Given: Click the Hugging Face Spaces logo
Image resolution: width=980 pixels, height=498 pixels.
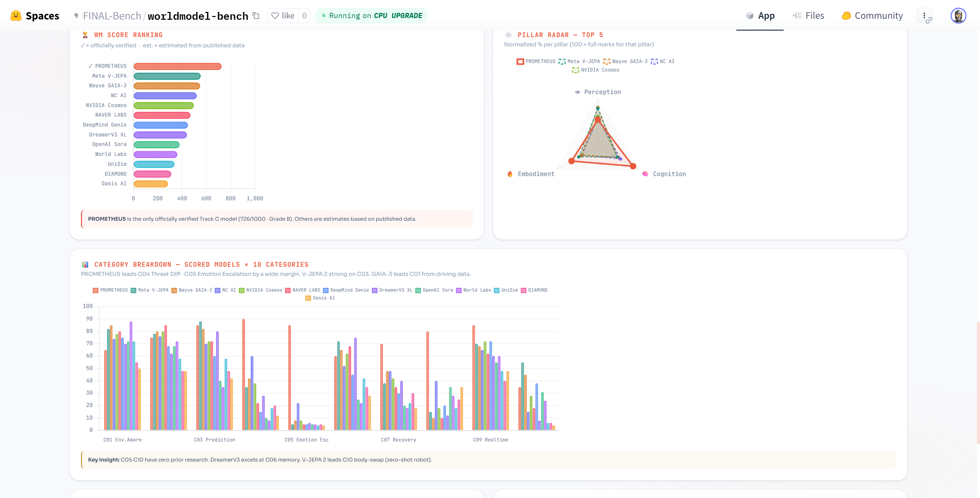Looking at the screenshot, I should [x=16, y=16].
